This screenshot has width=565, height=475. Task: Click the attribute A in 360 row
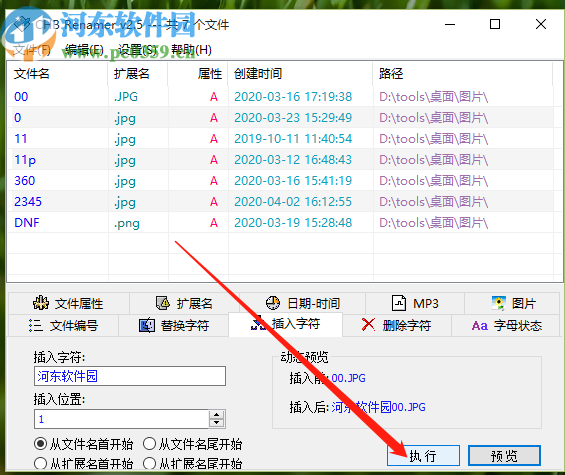(x=214, y=180)
